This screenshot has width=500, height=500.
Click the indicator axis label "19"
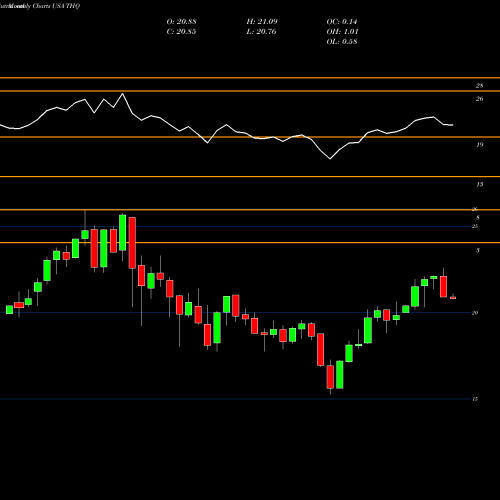point(479,145)
